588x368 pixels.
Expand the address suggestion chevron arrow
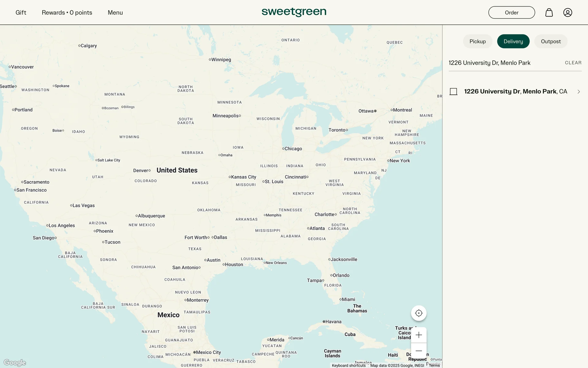coord(579,92)
